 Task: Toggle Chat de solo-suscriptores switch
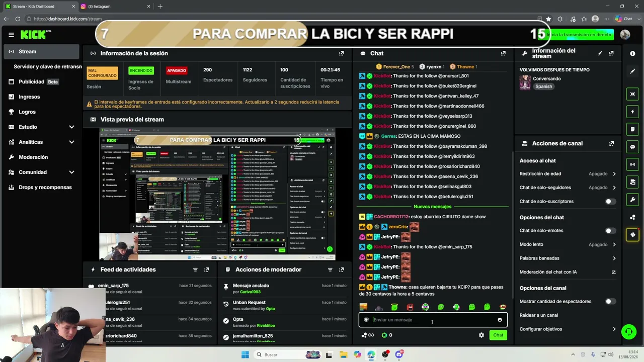610,202
